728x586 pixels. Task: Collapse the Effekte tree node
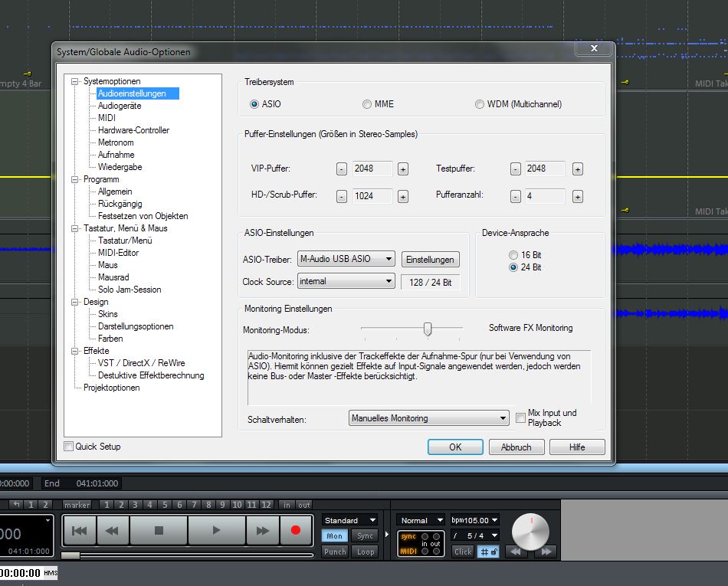tap(74, 352)
